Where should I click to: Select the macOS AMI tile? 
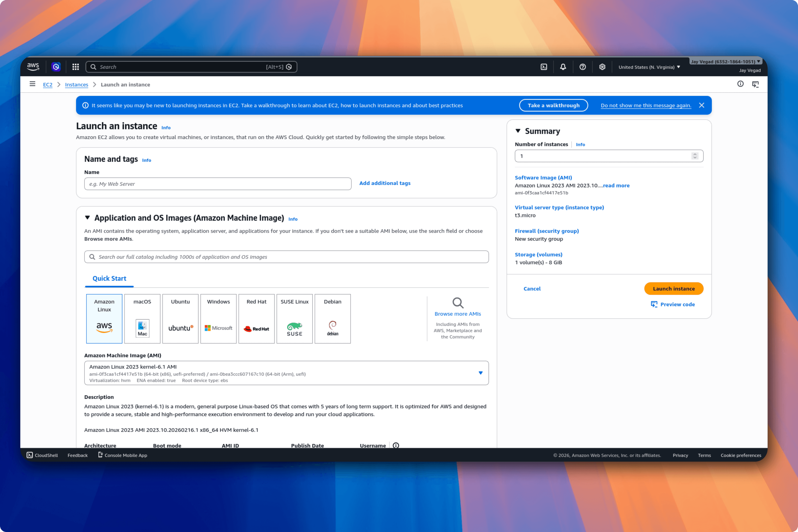142,319
